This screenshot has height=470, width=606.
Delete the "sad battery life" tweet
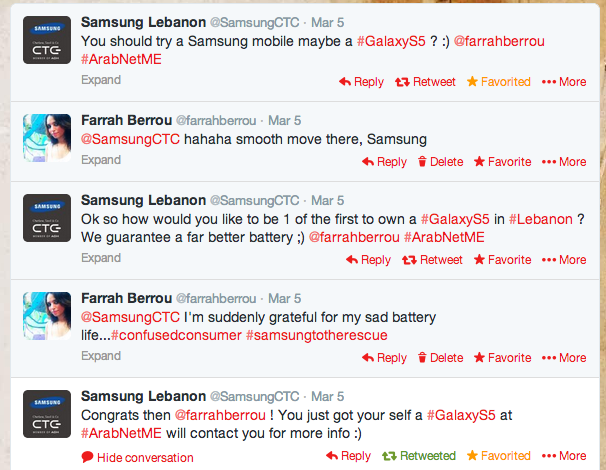(440, 357)
